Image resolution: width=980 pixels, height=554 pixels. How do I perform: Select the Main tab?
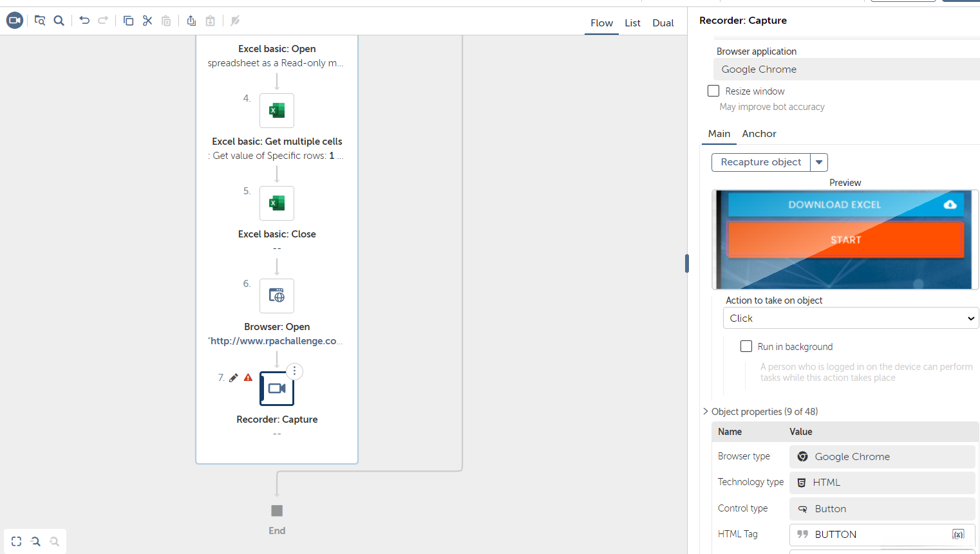pos(719,134)
